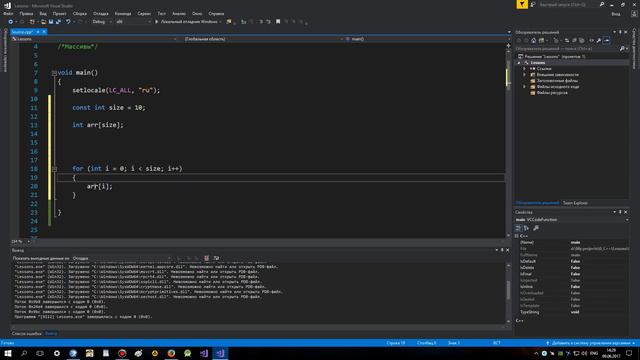Click the Properties panel alphabetical sort icon
Viewport: 640px width, 360px height.
coord(526,228)
